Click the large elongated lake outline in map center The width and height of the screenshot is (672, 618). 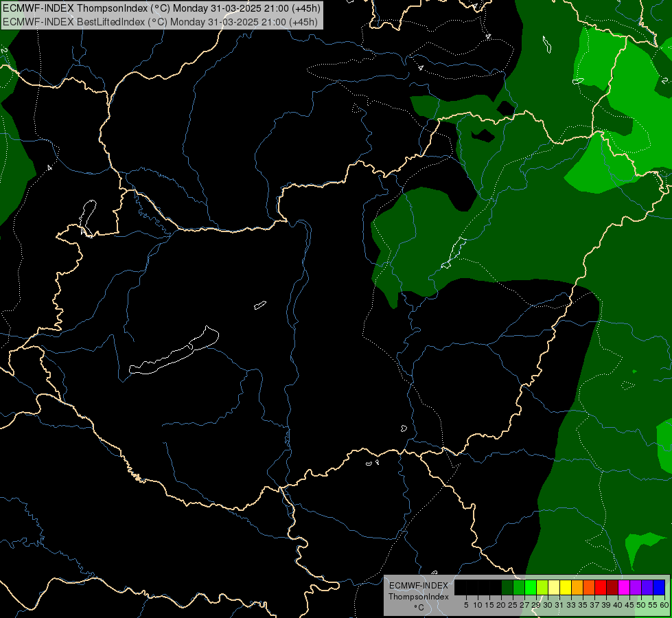click(174, 350)
